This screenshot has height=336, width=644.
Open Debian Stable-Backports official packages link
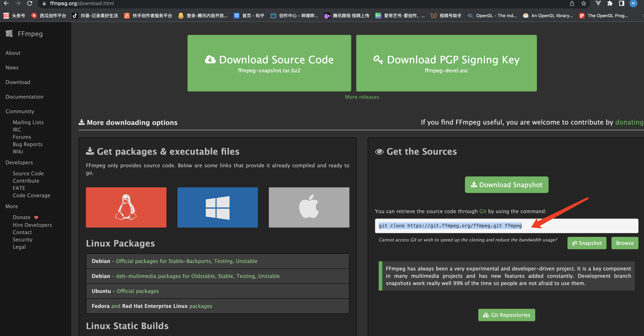187,261
